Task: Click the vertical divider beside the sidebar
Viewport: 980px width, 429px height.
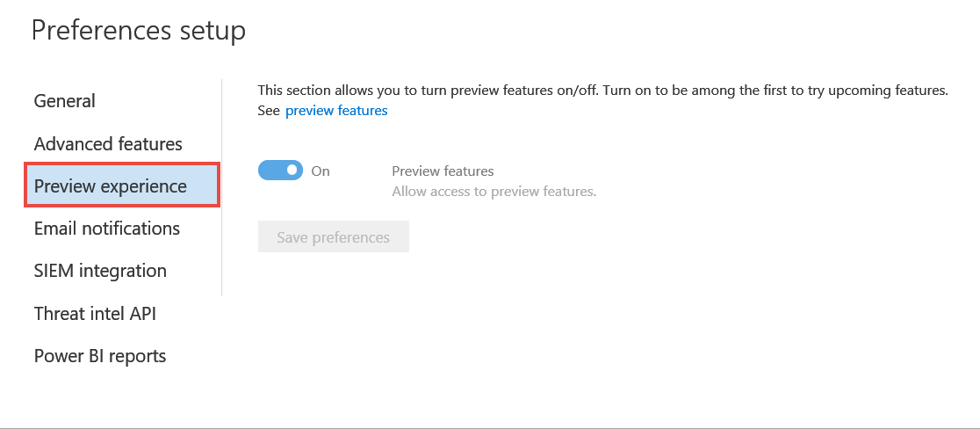Action: (222, 187)
